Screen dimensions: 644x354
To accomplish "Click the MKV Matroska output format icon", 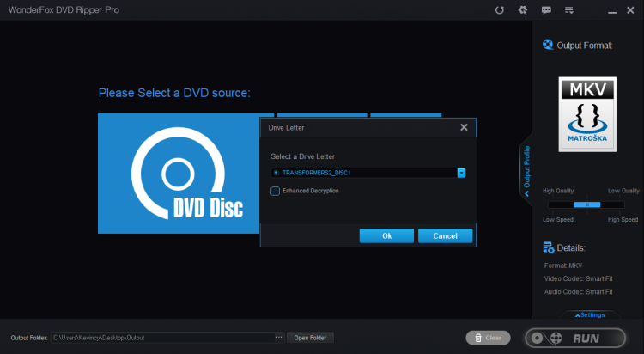I will point(587,114).
